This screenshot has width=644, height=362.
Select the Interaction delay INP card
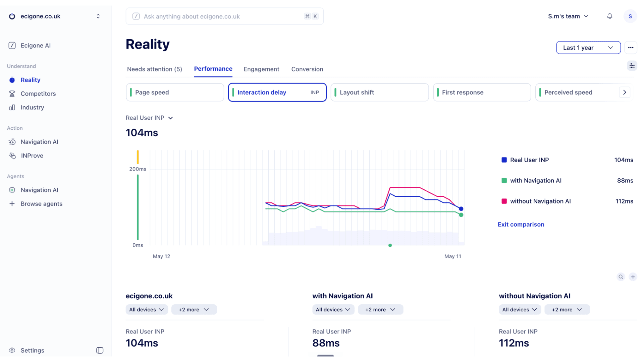(277, 92)
